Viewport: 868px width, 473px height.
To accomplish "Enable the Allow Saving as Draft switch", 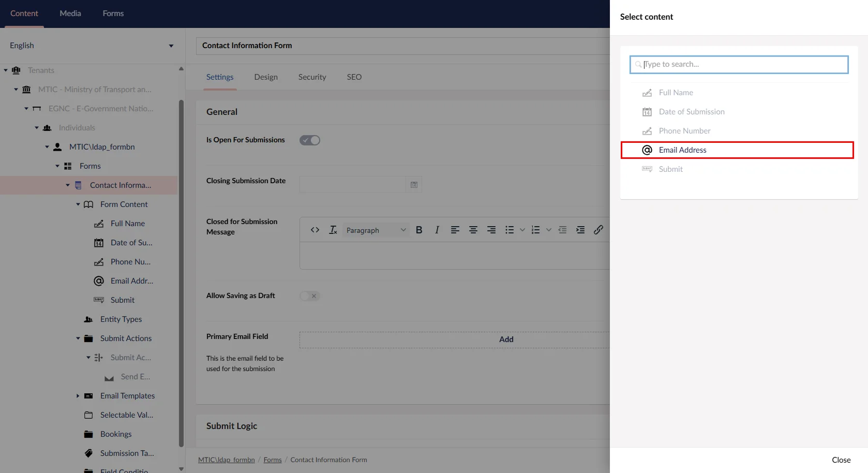I will [x=310, y=296].
